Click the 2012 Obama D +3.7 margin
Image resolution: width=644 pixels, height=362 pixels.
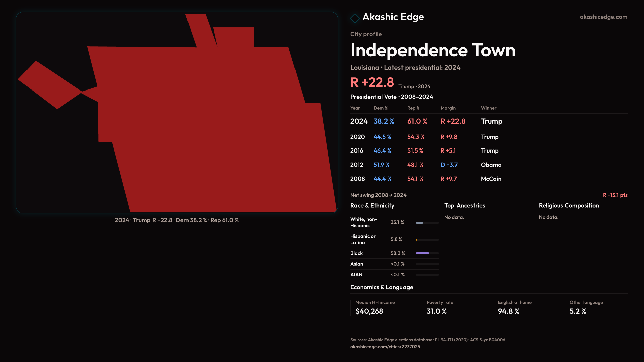(x=449, y=165)
